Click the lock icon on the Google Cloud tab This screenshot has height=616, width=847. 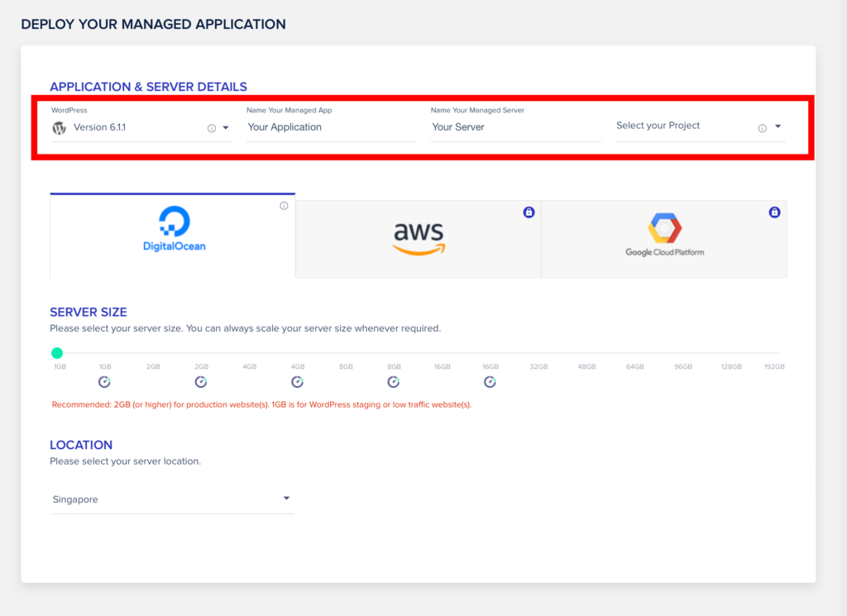click(x=774, y=212)
